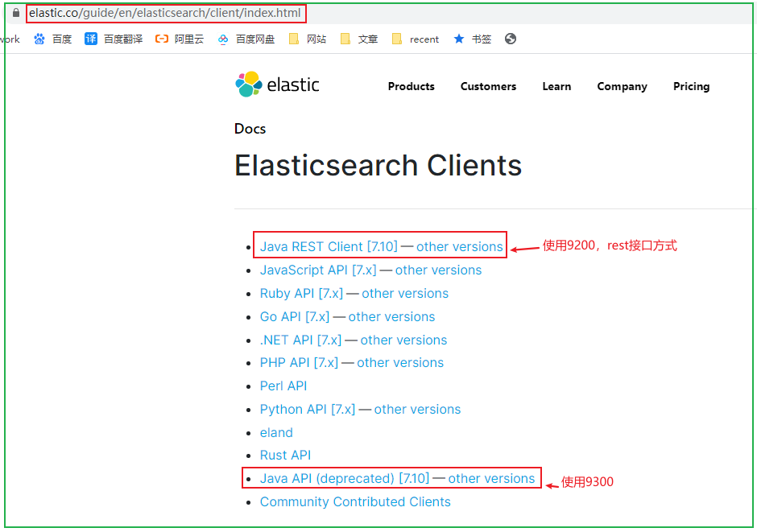Open the 百度网盘 bookmark
The width and height of the screenshot is (757, 532).
coord(246,39)
